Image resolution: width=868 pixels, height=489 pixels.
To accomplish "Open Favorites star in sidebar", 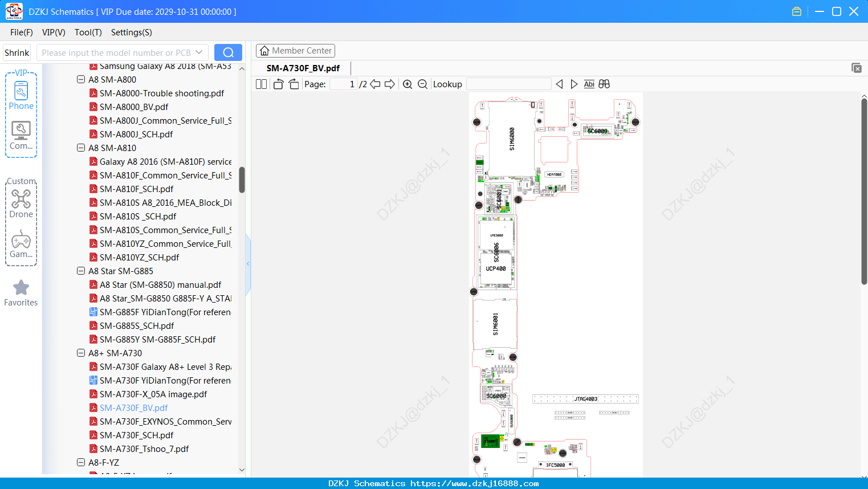I will (x=21, y=293).
